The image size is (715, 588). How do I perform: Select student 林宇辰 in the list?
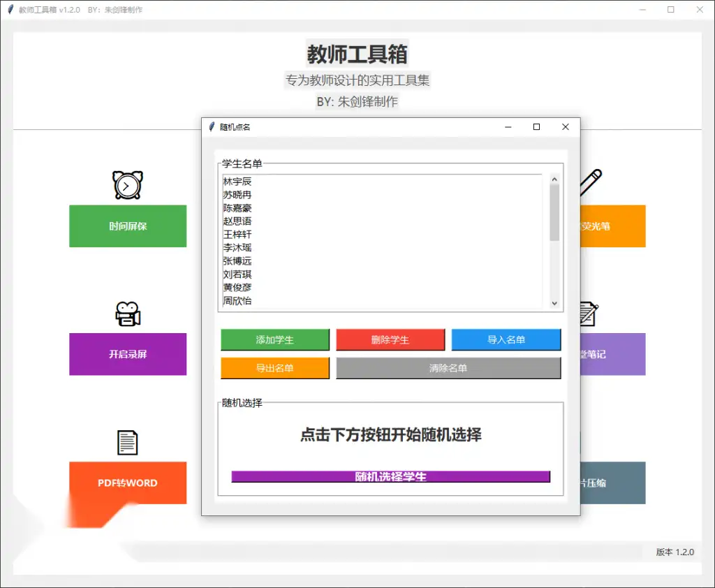tap(238, 182)
